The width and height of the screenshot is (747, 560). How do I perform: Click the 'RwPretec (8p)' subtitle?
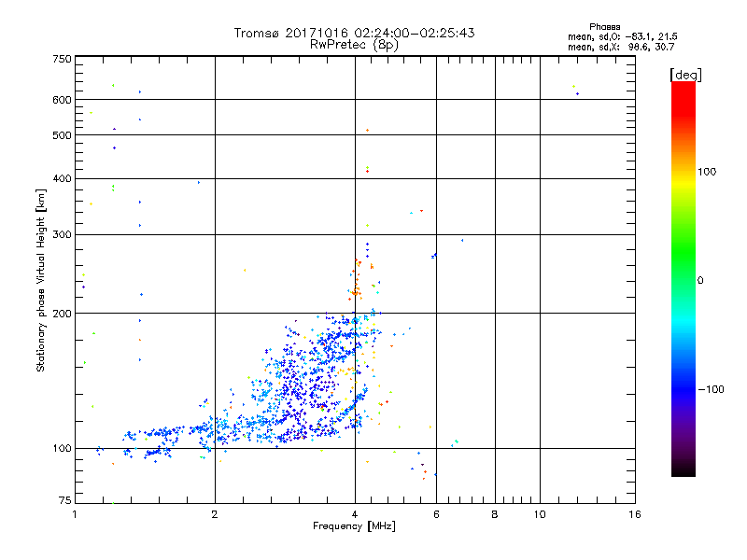(x=354, y=45)
